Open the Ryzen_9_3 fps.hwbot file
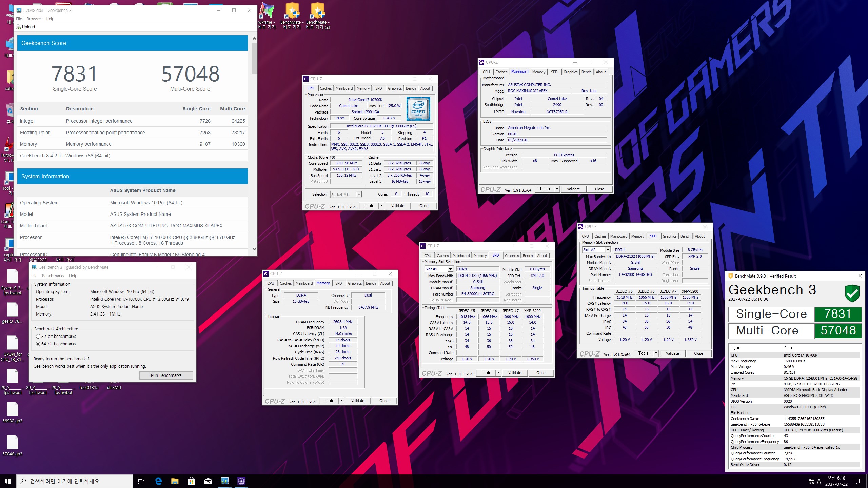The width and height of the screenshot is (868, 488). 13,282
